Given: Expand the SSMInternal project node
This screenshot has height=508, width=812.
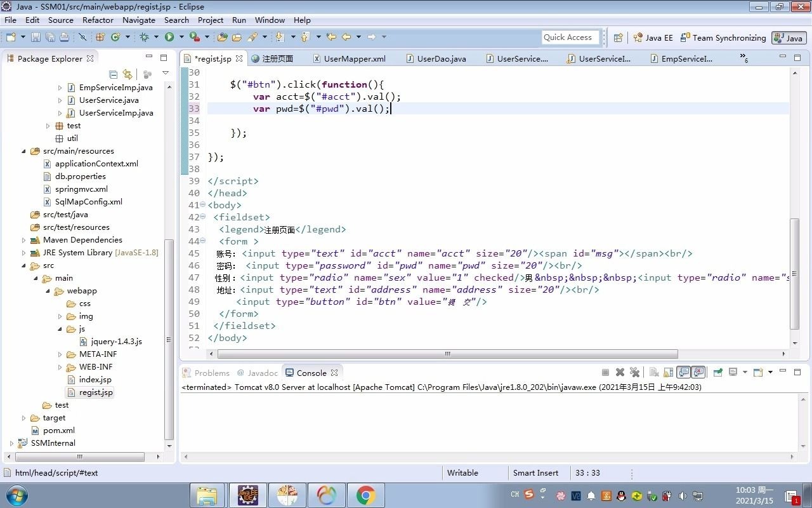Looking at the screenshot, I should pos(12,443).
